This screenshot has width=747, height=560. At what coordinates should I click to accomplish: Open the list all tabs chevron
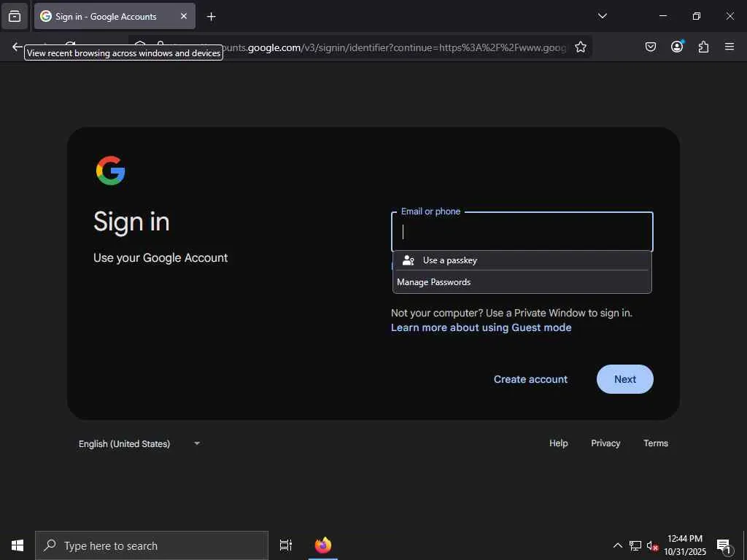602,16
